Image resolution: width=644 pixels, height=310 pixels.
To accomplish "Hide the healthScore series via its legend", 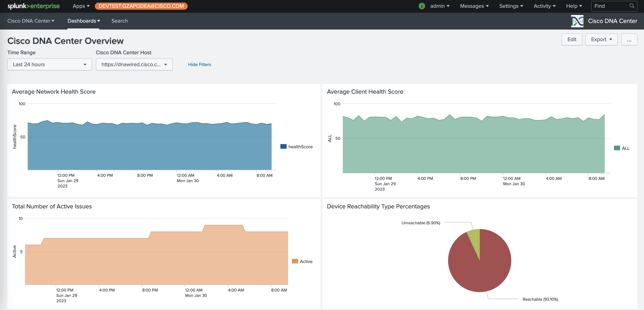I will 301,147.
